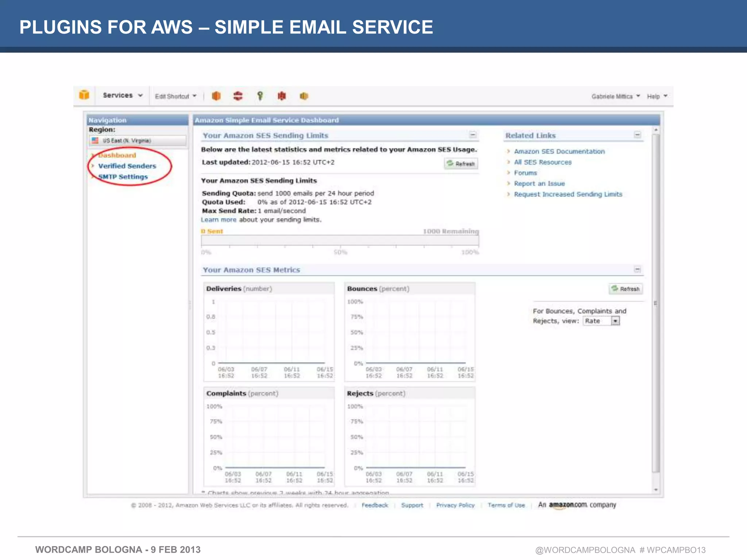Follow the Learn more link
This screenshot has width=747, height=560.
(218, 220)
